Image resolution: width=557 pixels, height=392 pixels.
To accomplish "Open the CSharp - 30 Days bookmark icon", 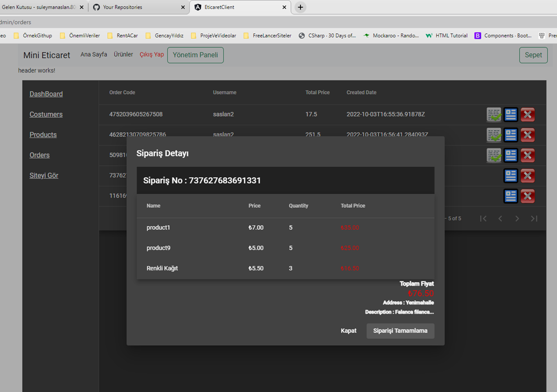I will [x=300, y=35].
